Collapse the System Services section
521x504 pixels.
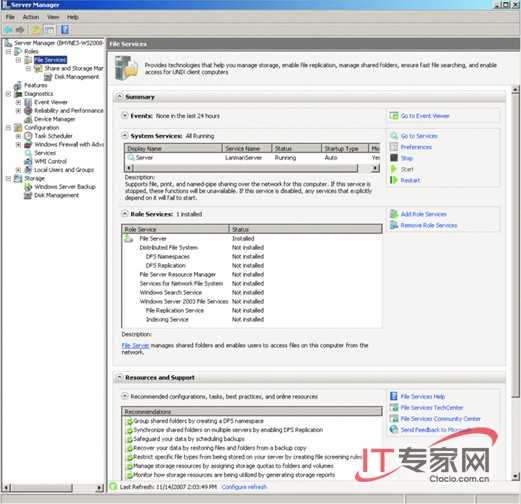(x=125, y=135)
